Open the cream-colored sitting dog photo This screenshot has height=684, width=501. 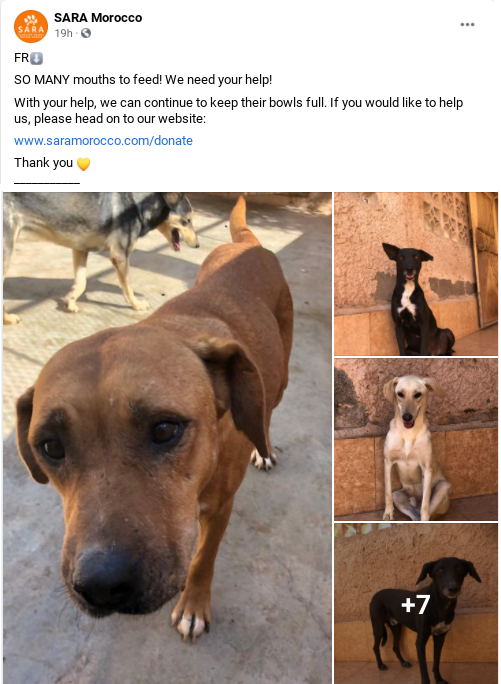[x=415, y=440]
